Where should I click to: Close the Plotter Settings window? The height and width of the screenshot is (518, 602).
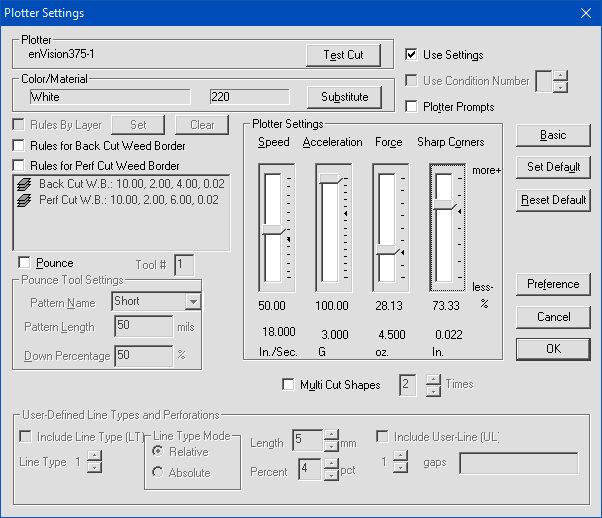pos(586,13)
